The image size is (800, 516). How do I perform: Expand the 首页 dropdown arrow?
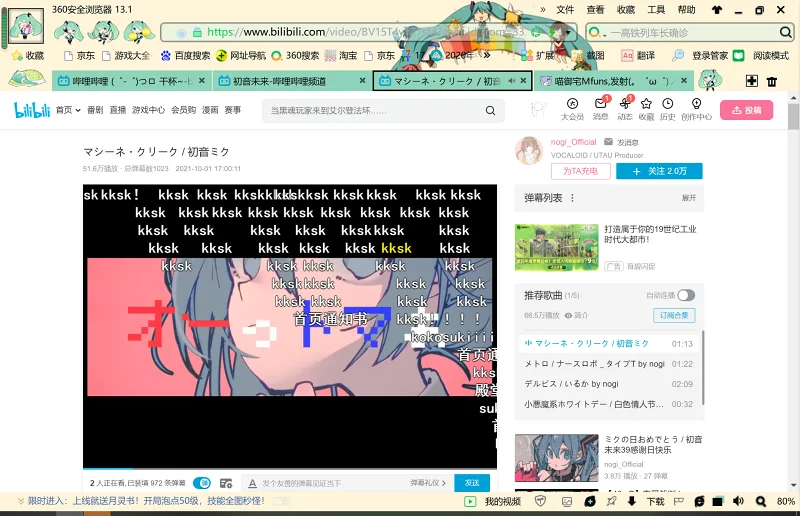78,110
